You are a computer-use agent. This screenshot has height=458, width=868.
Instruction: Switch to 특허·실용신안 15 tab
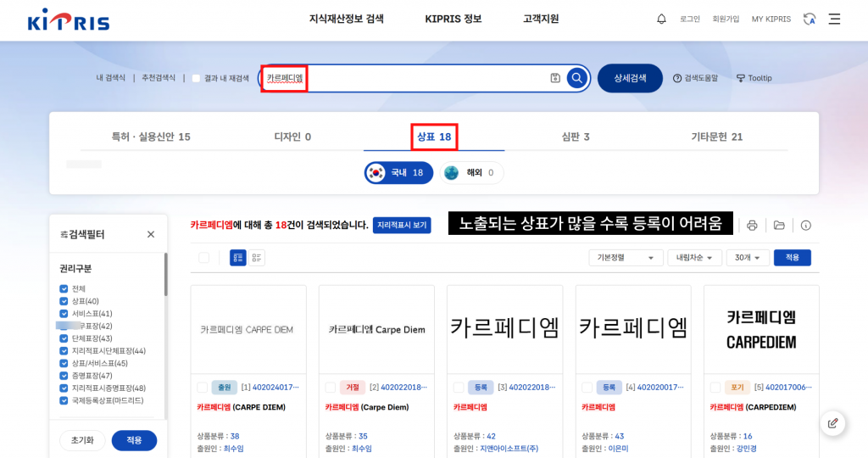coord(151,137)
